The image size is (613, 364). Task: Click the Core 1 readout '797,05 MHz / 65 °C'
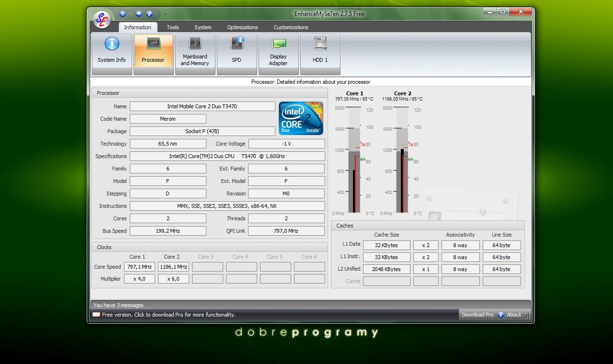click(x=355, y=99)
